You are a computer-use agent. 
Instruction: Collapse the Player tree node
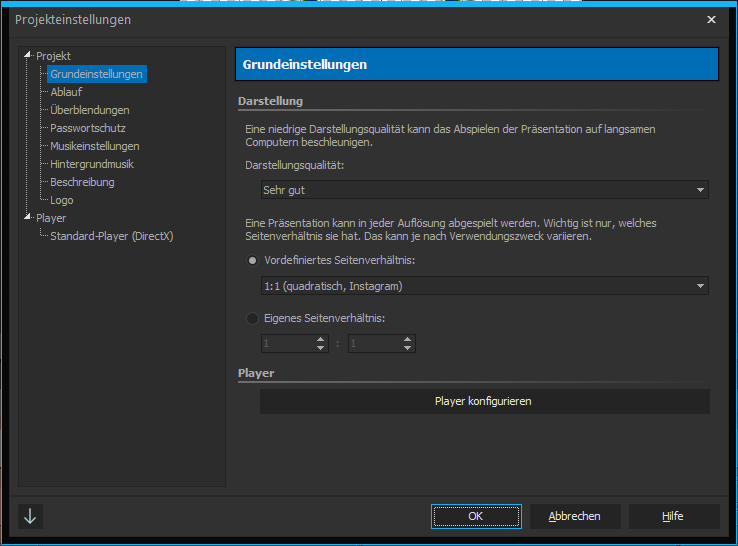(28, 218)
